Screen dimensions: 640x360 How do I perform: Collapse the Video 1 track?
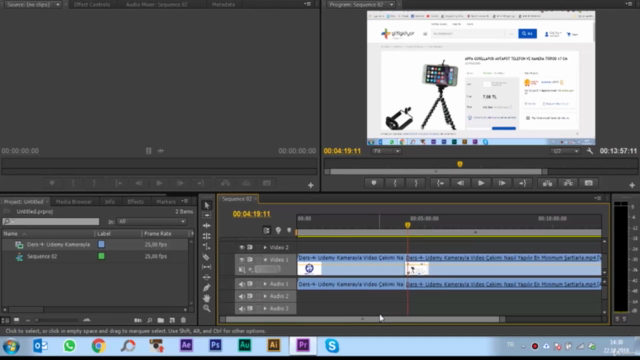coord(265,260)
